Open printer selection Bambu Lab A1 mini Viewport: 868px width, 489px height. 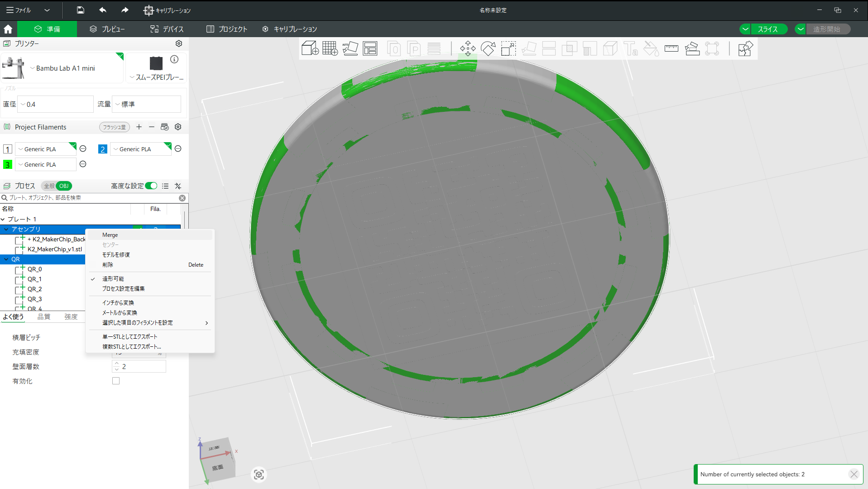[62, 68]
